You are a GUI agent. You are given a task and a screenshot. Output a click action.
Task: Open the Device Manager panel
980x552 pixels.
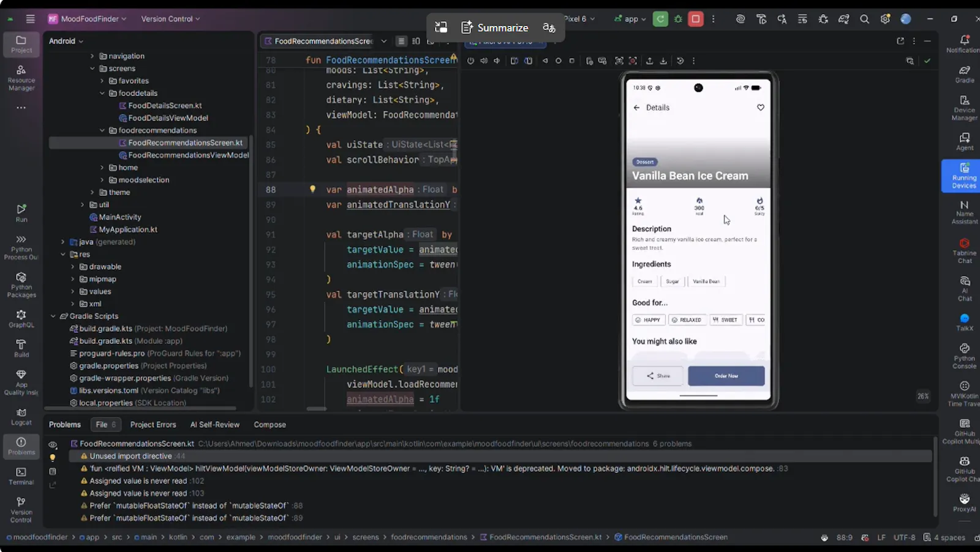point(964,108)
